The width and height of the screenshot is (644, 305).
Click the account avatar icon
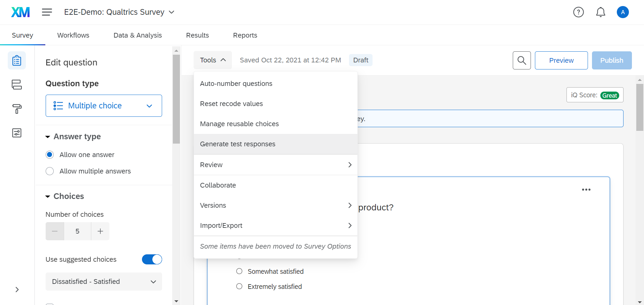tap(623, 12)
